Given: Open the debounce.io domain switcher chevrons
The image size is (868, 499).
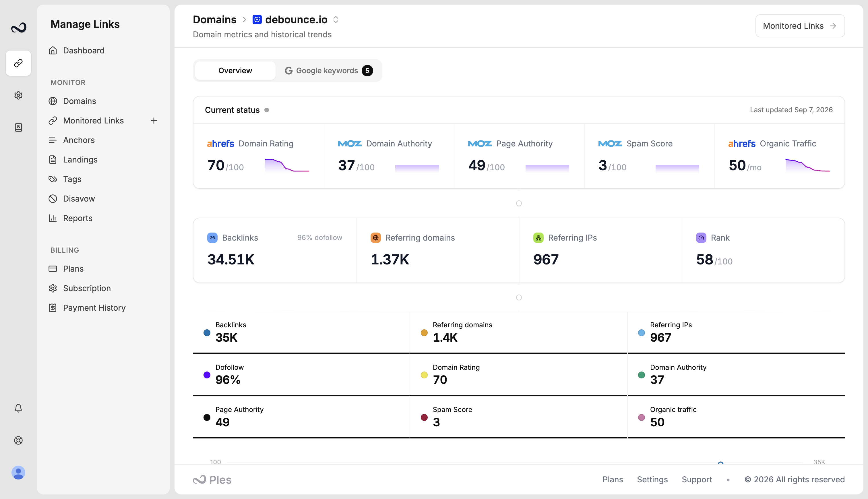Looking at the screenshot, I should [336, 20].
